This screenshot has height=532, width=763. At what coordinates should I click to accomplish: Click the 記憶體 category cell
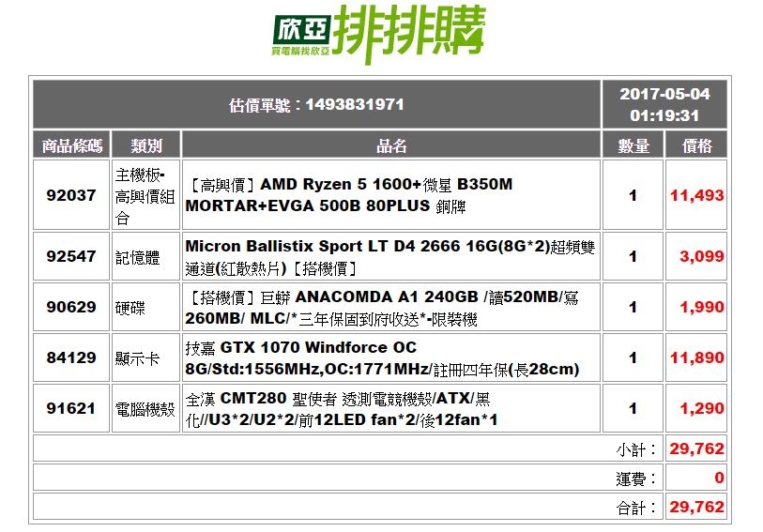tap(146, 256)
